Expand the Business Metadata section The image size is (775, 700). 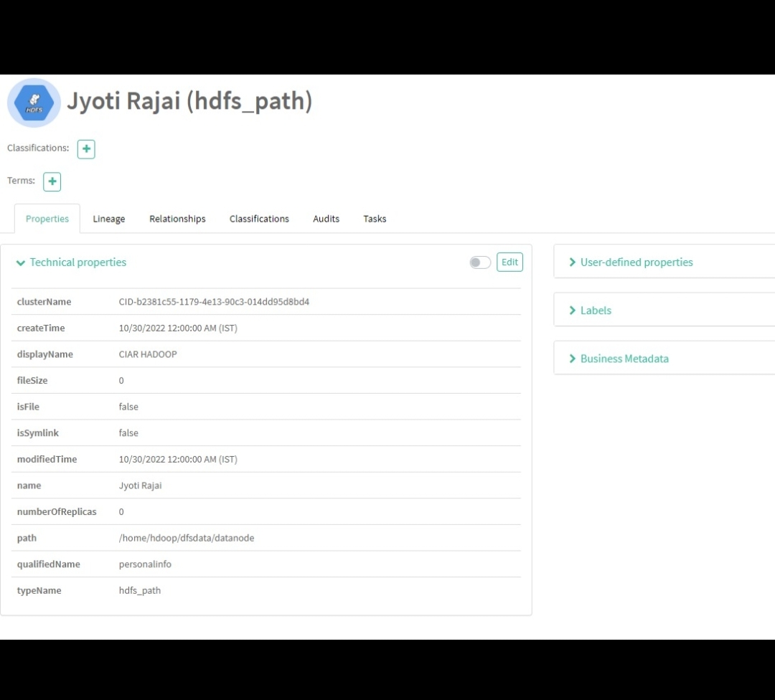coord(624,358)
